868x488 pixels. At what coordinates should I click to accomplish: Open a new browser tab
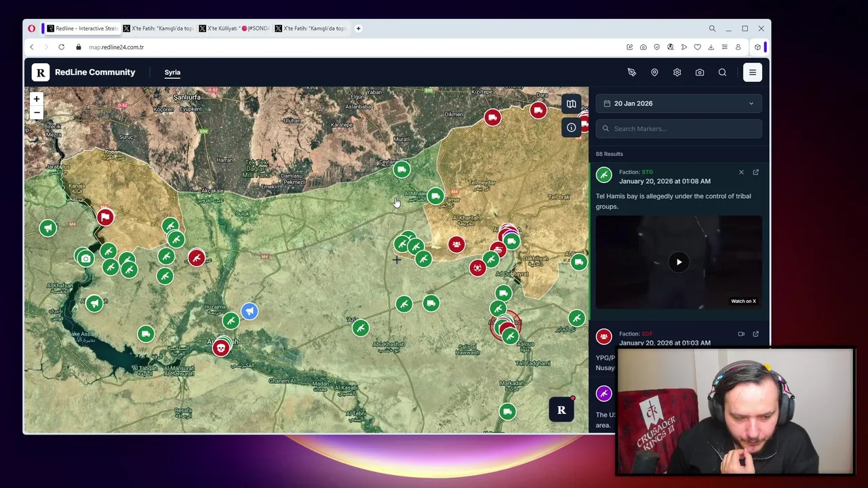pos(358,28)
